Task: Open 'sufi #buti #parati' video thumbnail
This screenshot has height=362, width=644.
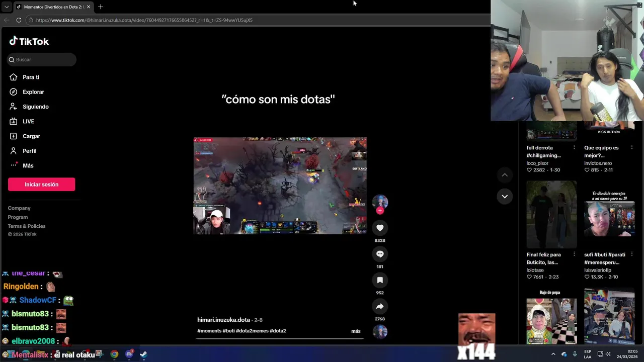Action: pos(609,215)
